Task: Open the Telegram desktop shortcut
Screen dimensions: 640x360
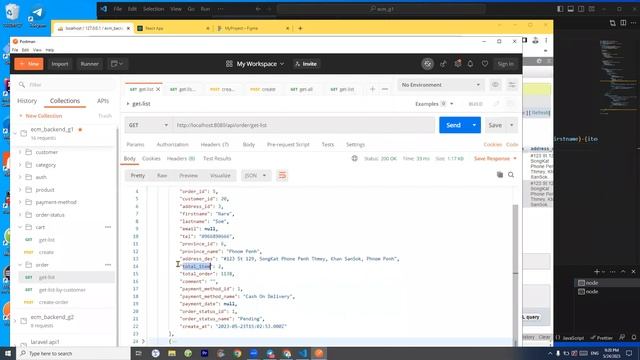Action: [x=38, y=16]
